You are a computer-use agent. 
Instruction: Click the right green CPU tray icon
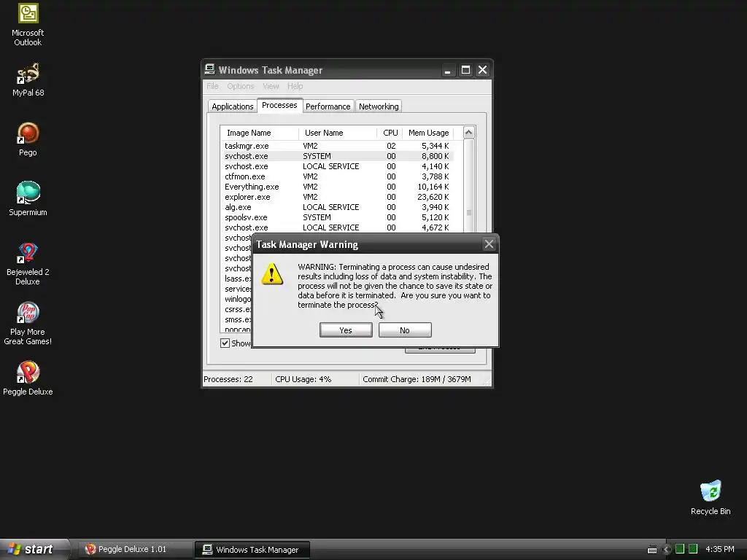[x=693, y=549]
